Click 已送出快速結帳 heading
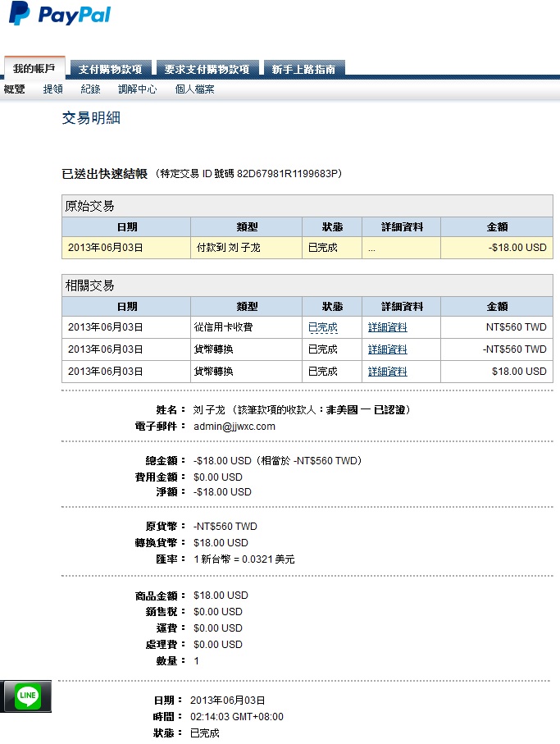Screen dimensions: 560x744 coord(105,174)
